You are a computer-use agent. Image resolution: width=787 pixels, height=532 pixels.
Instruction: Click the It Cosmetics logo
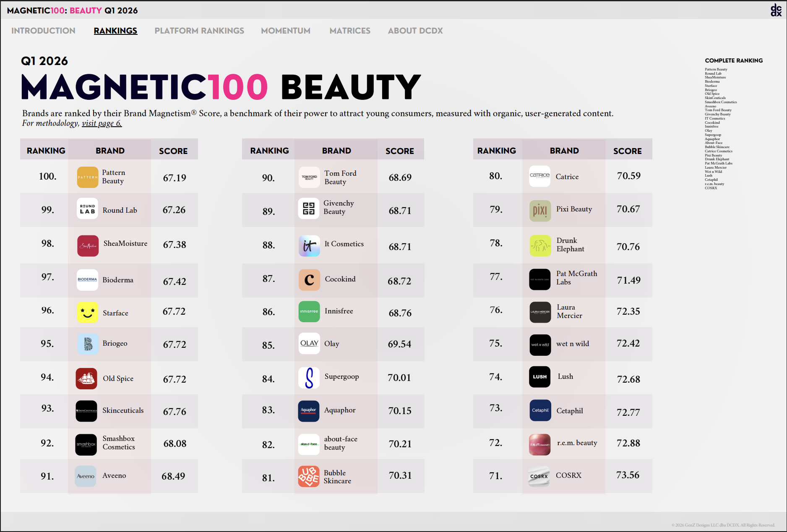point(309,246)
